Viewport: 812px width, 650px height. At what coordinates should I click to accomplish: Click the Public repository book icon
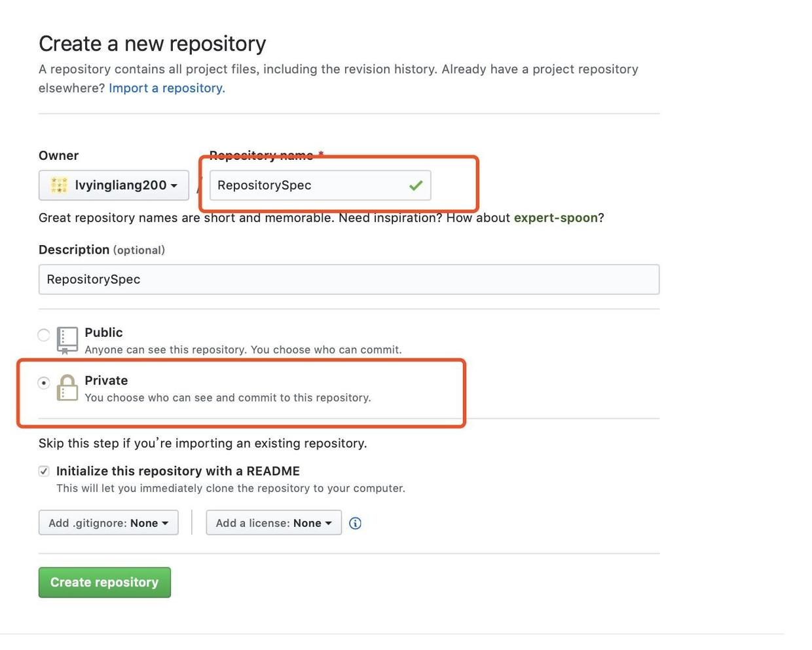67,339
